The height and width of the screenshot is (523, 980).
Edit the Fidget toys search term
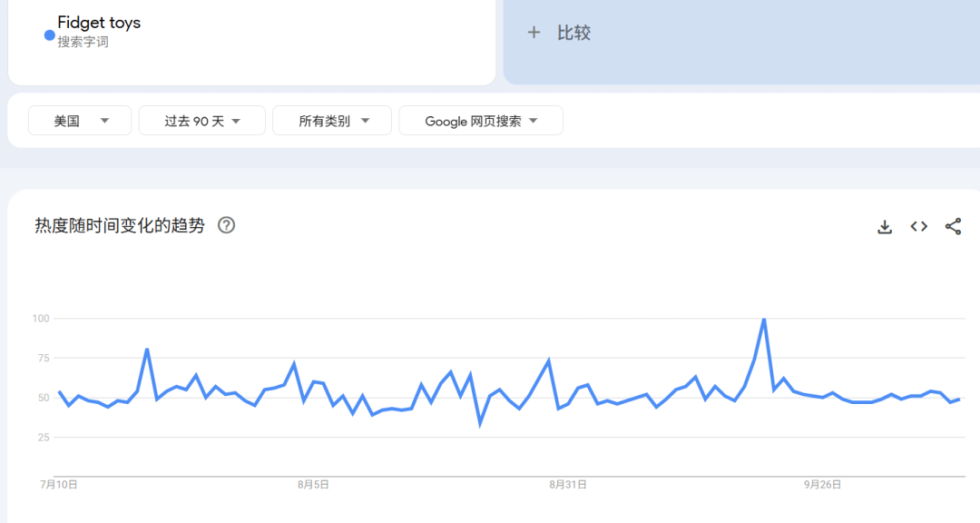pyautogui.click(x=99, y=23)
